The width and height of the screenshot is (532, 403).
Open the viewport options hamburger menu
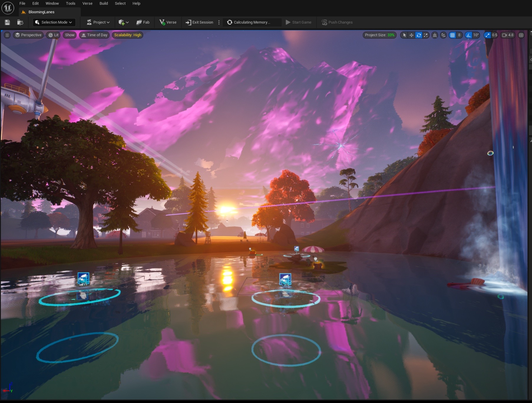pos(7,35)
